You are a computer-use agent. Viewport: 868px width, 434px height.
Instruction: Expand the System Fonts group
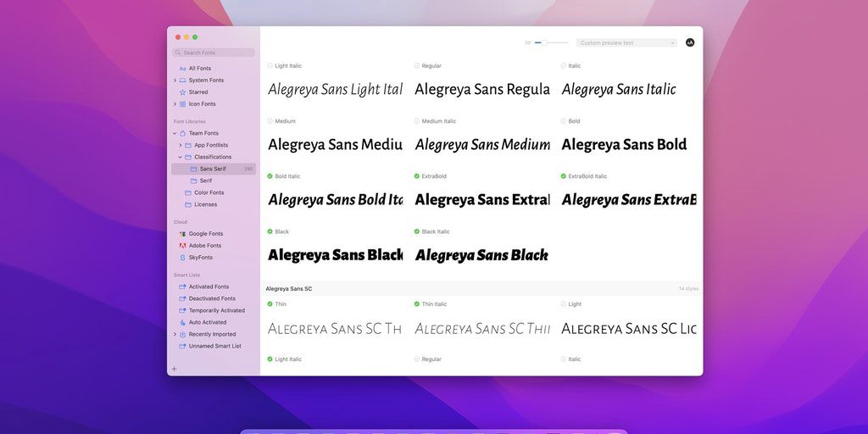coord(175,81)
